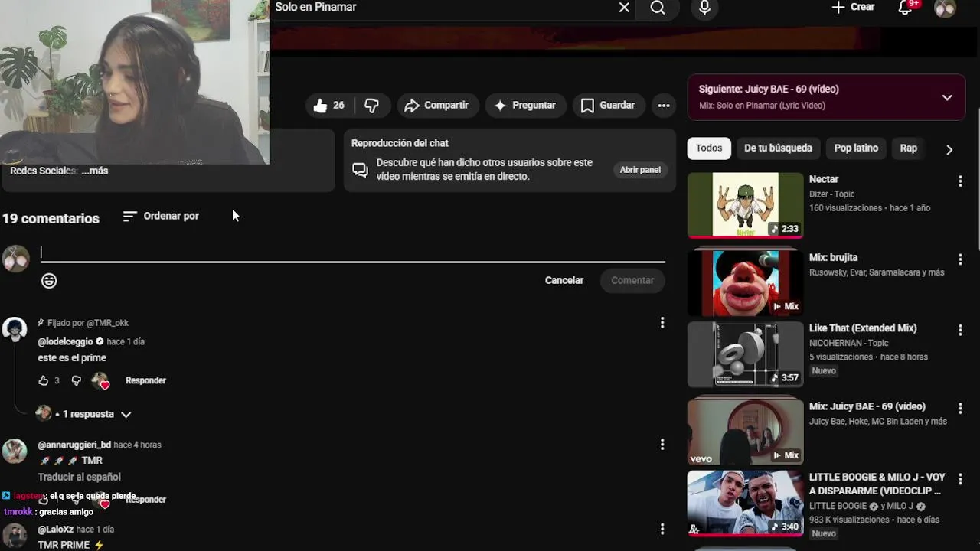Open the @annaruggieri_bd channel link
The image size is (980, 551).
pos(74,445)
